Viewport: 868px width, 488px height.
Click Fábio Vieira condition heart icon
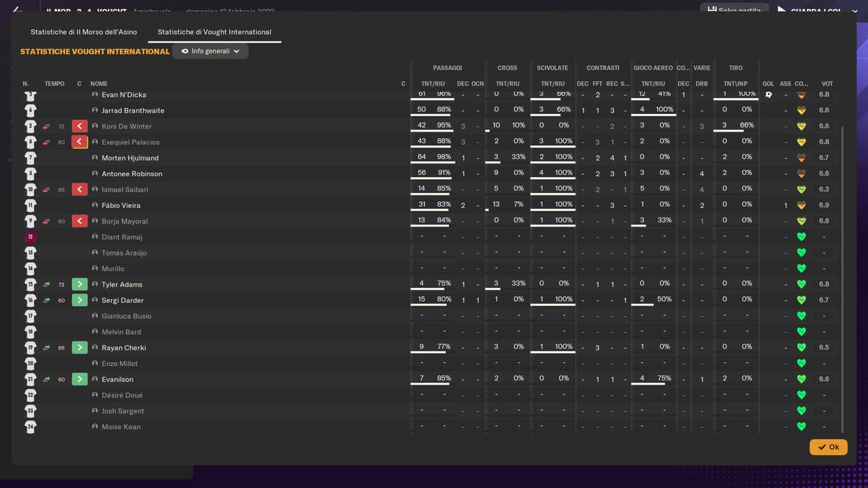801,205
